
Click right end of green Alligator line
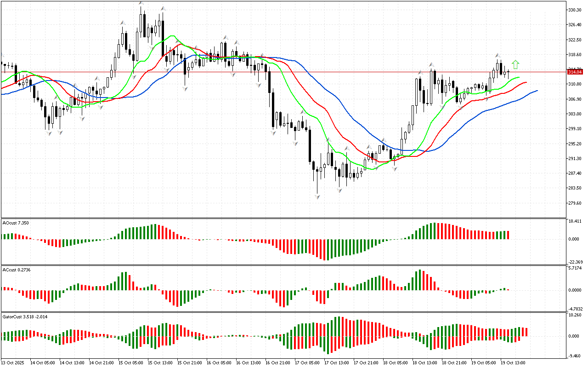pyautogui.click(x=519, y=77)
